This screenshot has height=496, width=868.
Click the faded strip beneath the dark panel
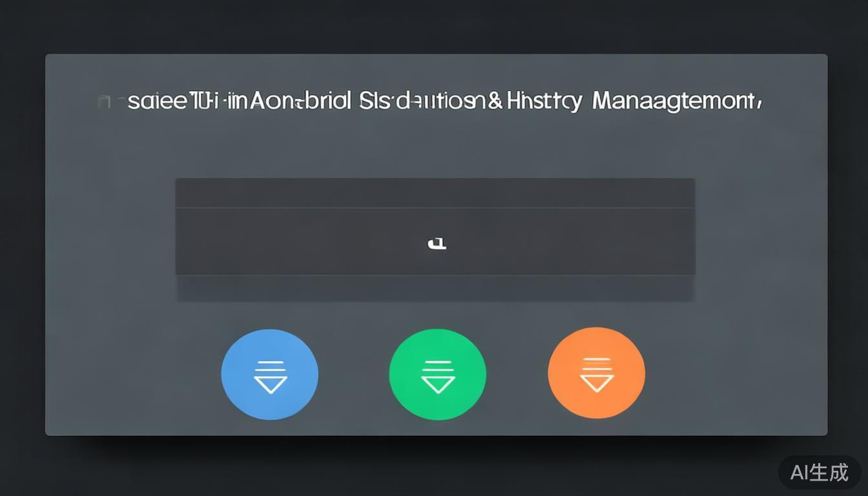pyautogui.click(x=435, y=288)
